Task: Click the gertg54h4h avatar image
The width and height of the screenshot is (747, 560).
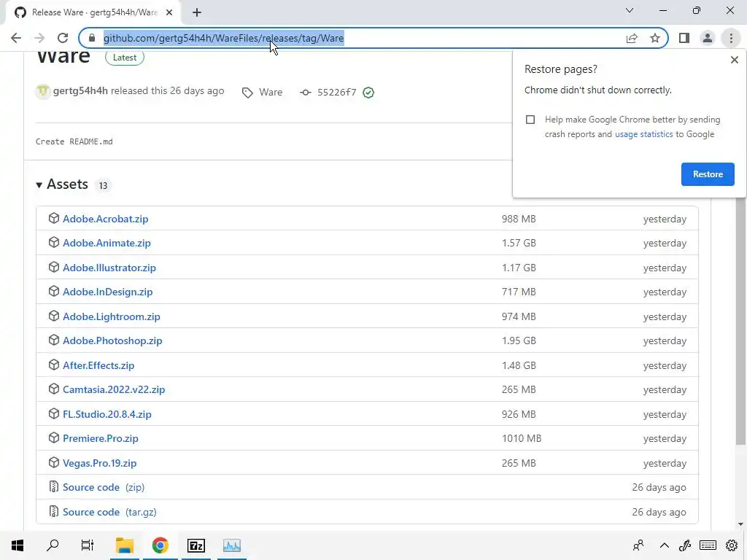Action: (43, 91)
